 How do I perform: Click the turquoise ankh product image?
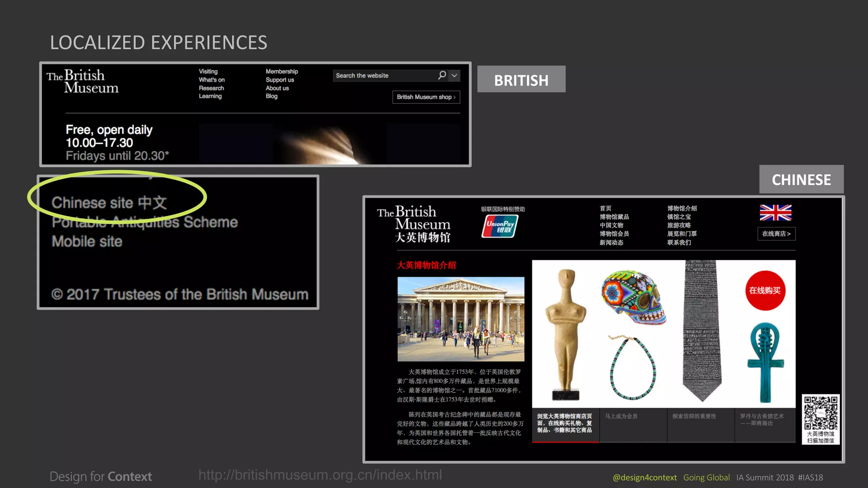(765, 363)
